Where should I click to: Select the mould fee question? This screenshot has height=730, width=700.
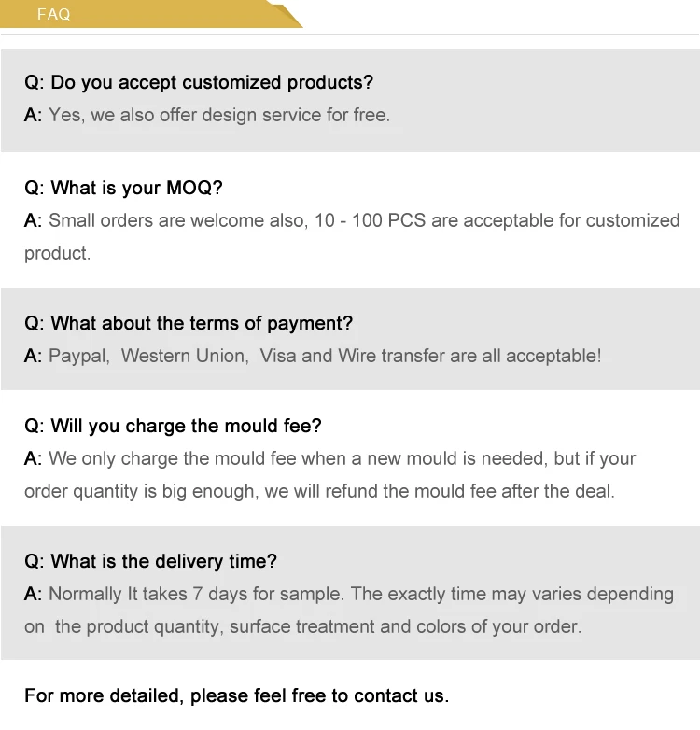[173, 426]
